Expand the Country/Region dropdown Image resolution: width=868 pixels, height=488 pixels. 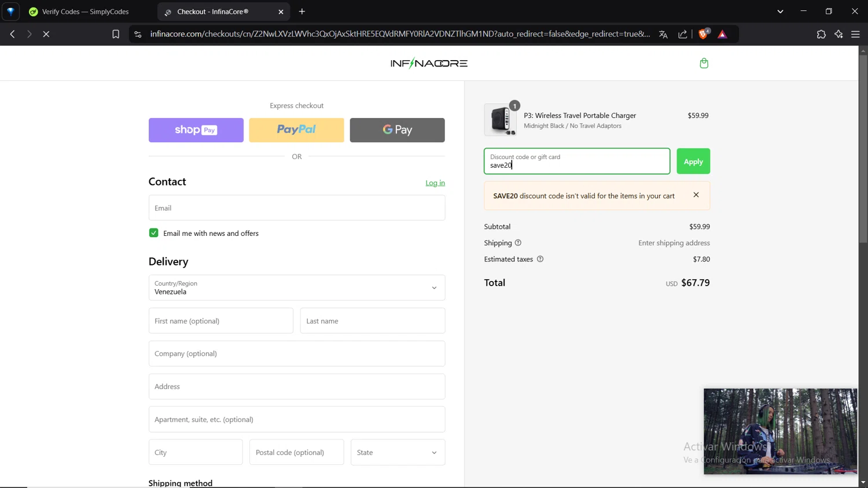pos(297,287)
